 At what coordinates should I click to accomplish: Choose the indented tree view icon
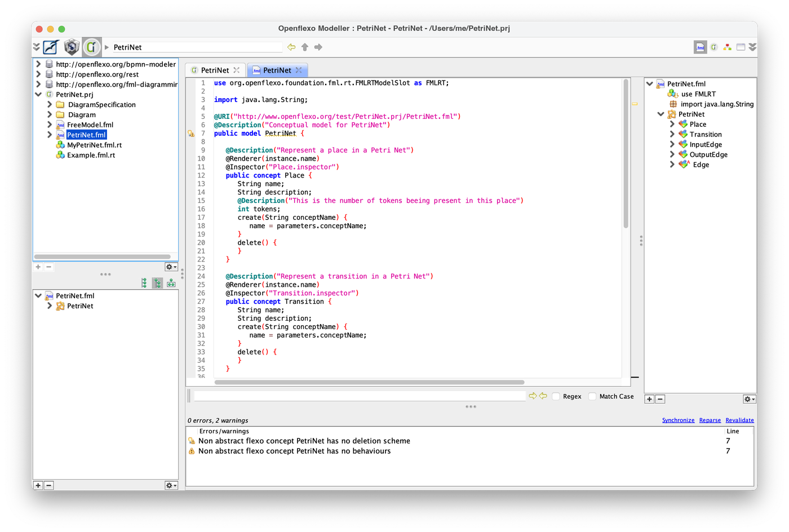(158, 283)
